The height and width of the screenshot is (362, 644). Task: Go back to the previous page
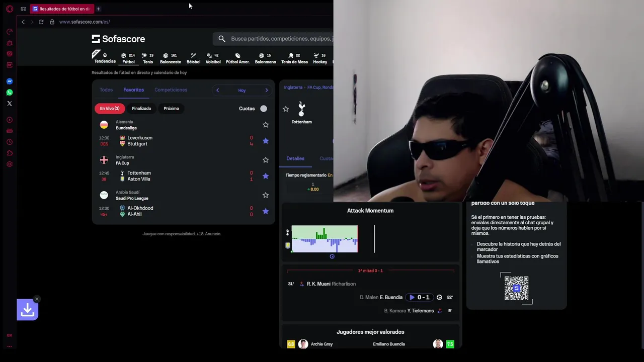[x=23, y=22]
